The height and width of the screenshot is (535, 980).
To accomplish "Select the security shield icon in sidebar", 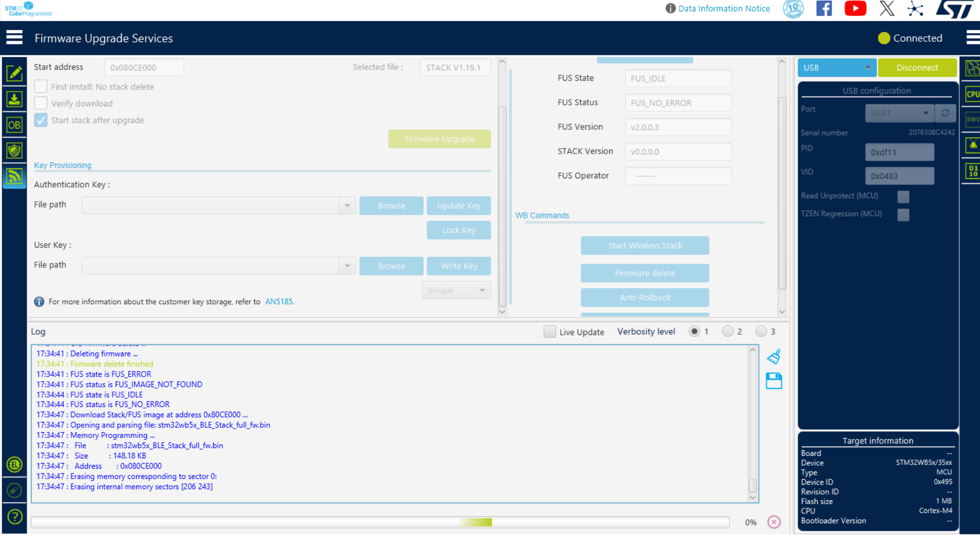I will [14, 150].
